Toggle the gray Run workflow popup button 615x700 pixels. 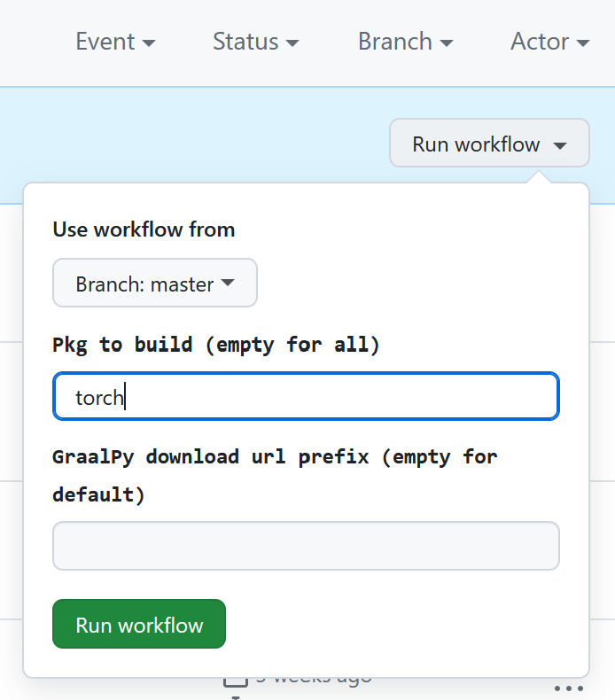point(488,144)
